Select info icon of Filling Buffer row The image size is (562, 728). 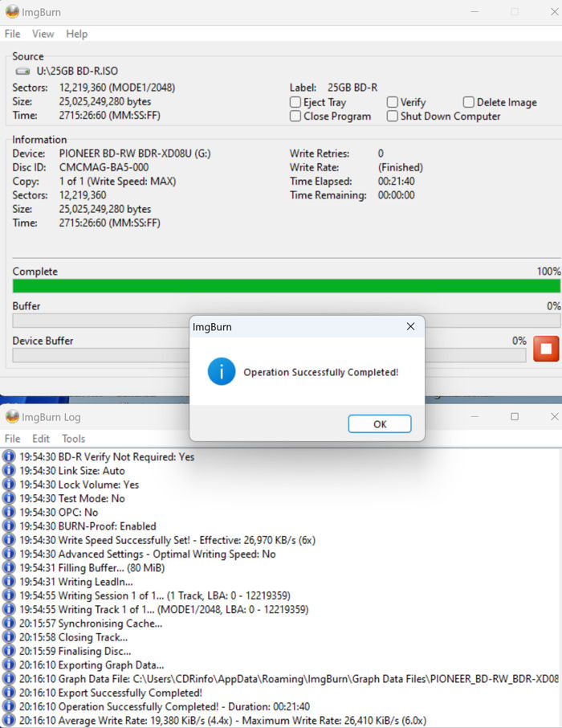(x=9, y=567)
